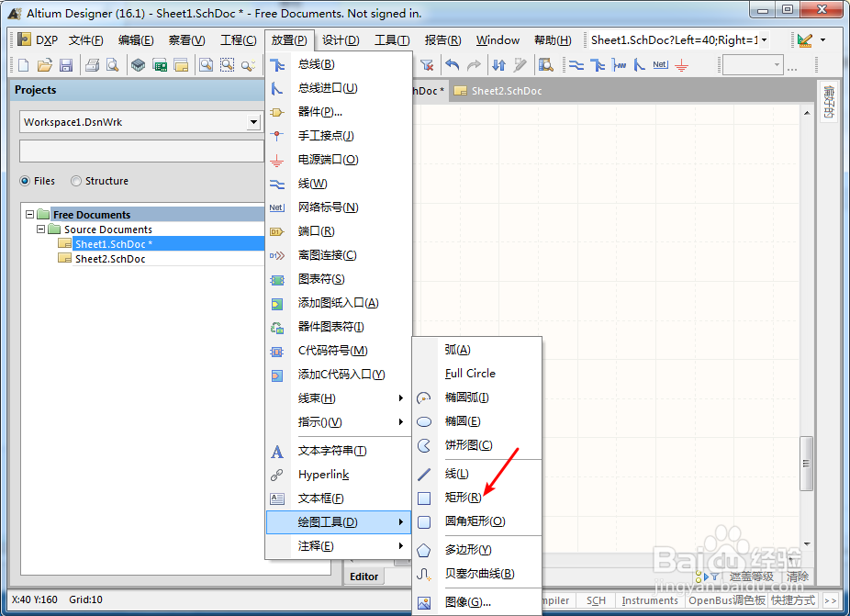Select 椭圆(E) ellipse submenu item

[477, 421]
